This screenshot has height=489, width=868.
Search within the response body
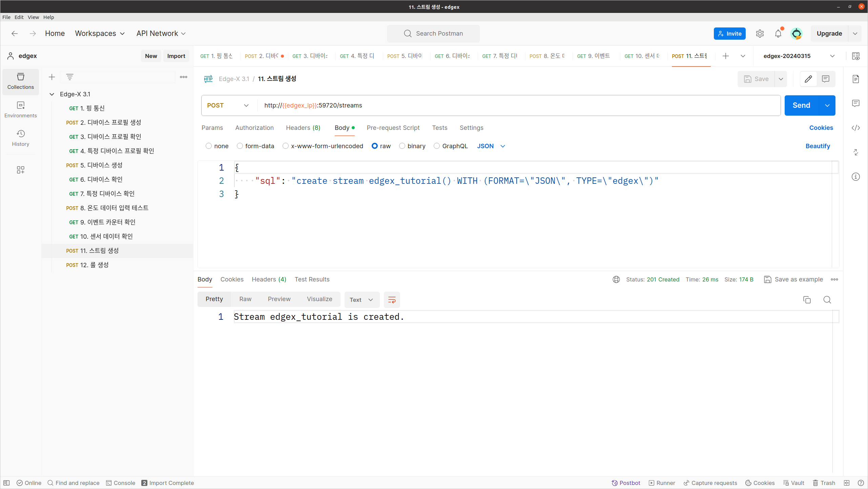827,300
